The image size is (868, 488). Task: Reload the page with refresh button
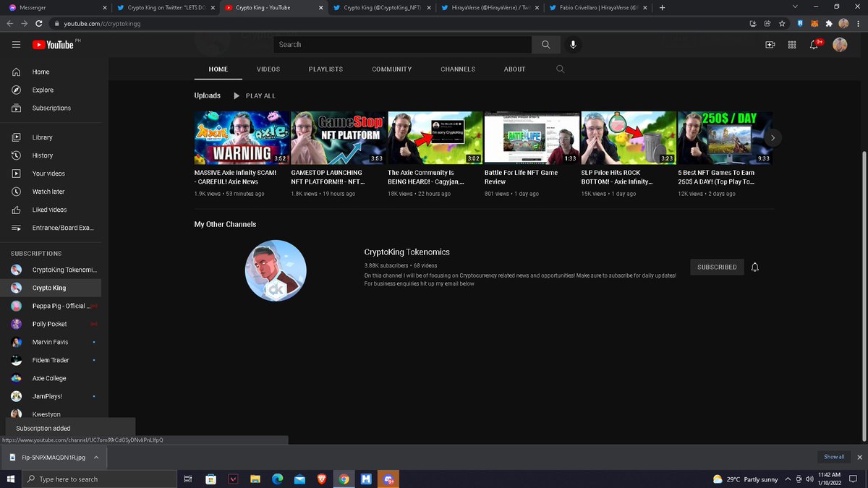point(39,24)
